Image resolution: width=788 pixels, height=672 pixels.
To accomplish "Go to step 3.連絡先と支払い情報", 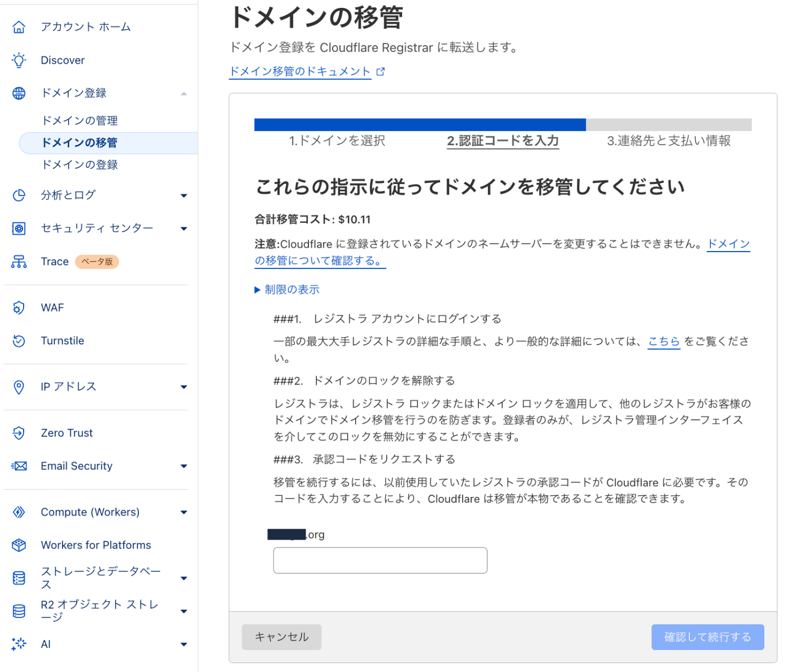I will point(669,141).
